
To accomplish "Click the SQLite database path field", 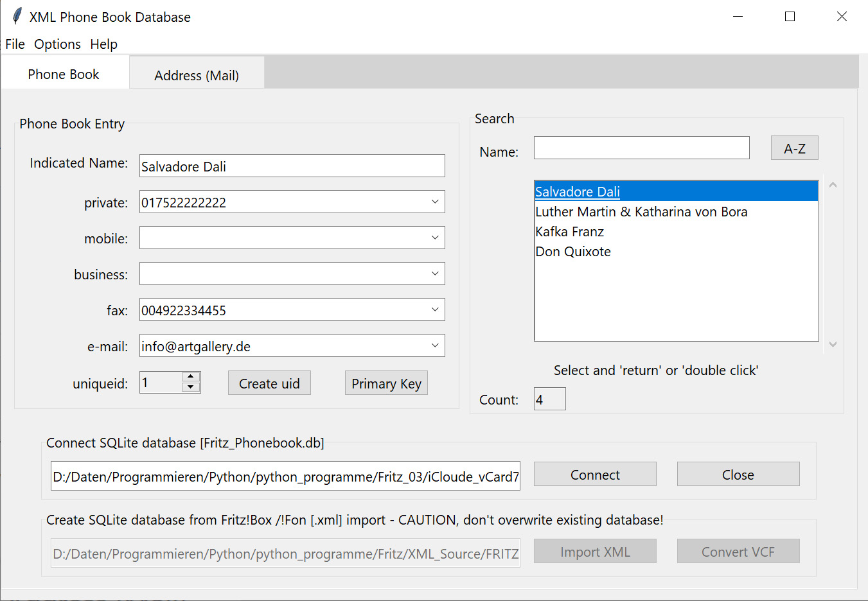I will tap(285, 476).
